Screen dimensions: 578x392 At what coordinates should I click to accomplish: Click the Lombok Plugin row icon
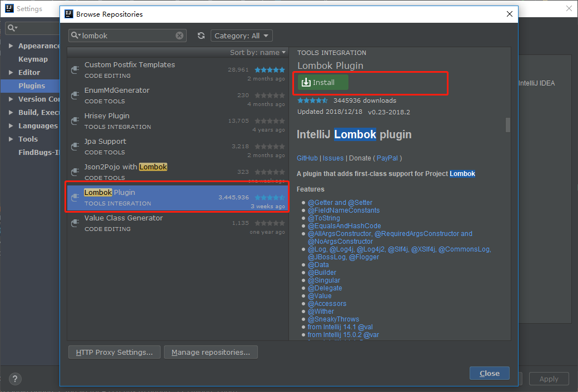[x=75, y=198]
